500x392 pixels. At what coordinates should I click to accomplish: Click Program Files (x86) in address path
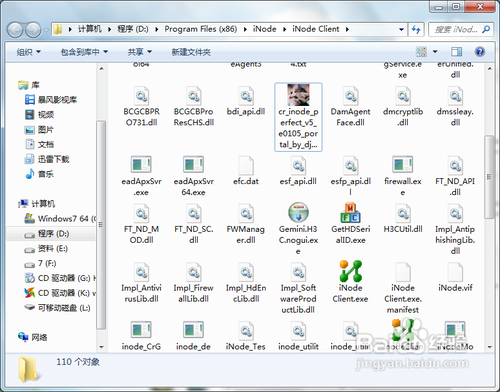click(x=201, y=29)
